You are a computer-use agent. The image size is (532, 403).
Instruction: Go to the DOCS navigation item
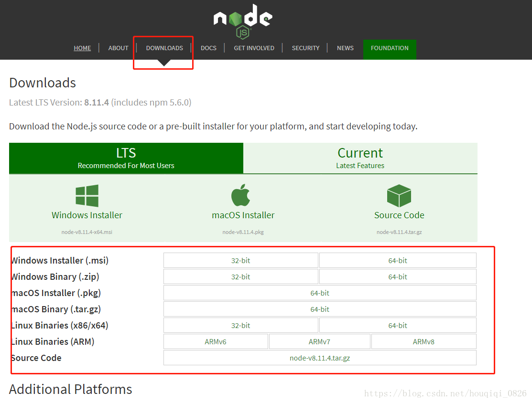(x=209, y=48)
